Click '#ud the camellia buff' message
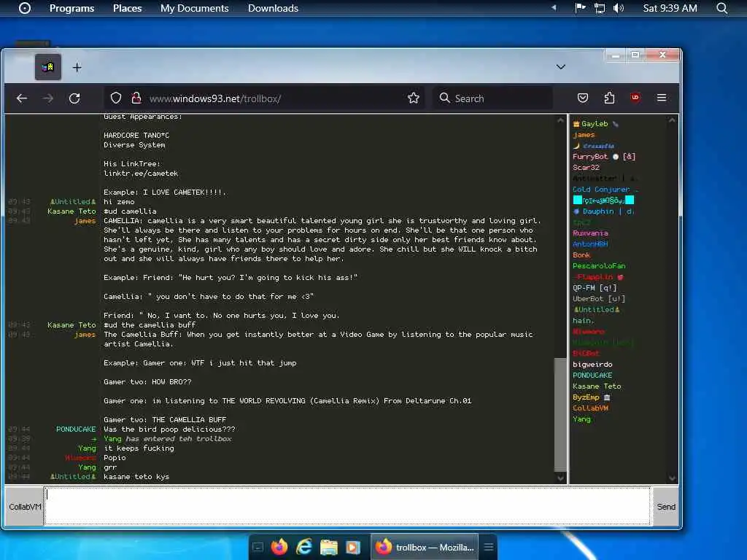 (x=150, y=325)
